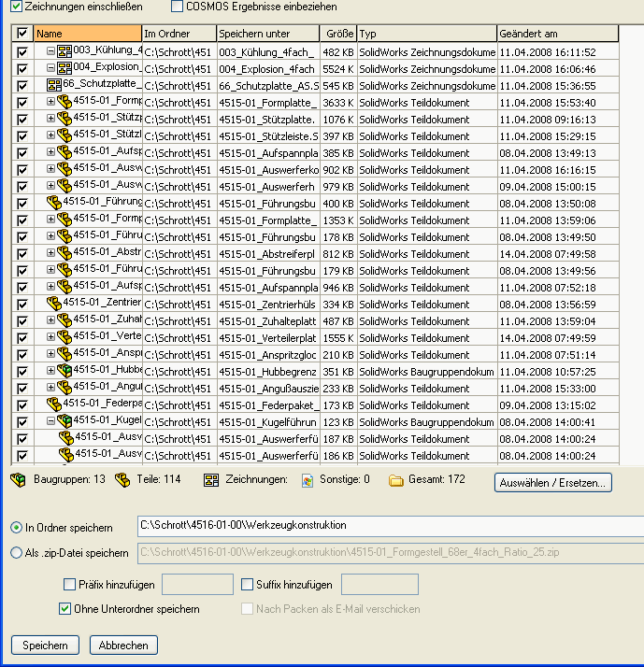
Task: Open Auswählen / Ersetzen dialog
Action: click(553, 482)
